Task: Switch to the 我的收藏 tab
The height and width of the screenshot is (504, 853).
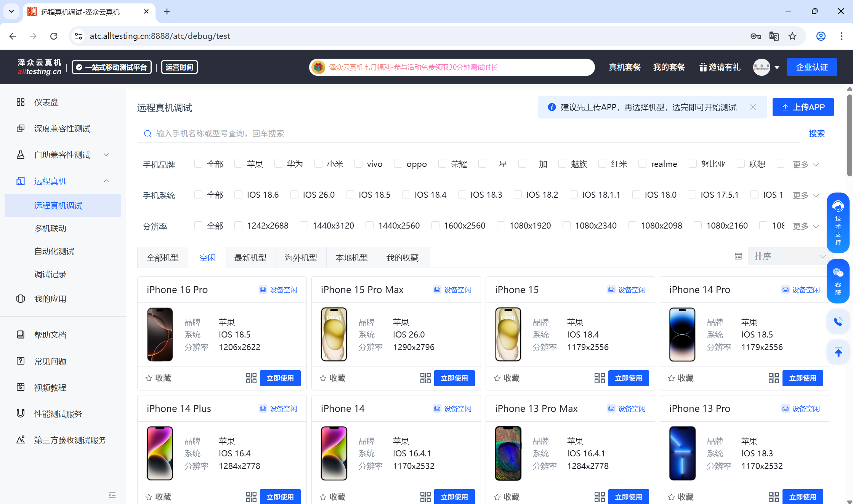Action: coord(402,258)
